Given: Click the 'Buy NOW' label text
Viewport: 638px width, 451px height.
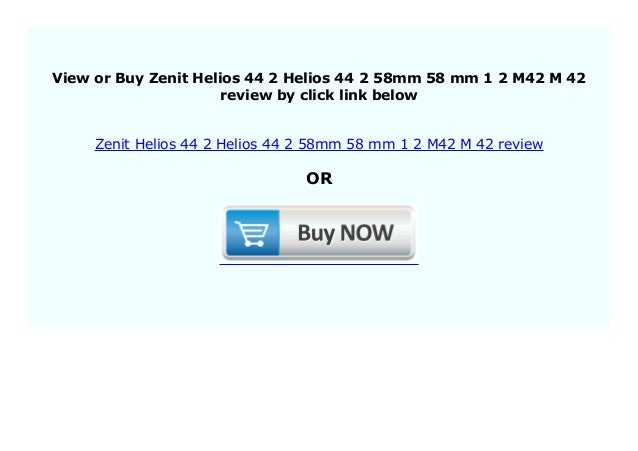Looking at the screenshot, I should coord(345,233).
